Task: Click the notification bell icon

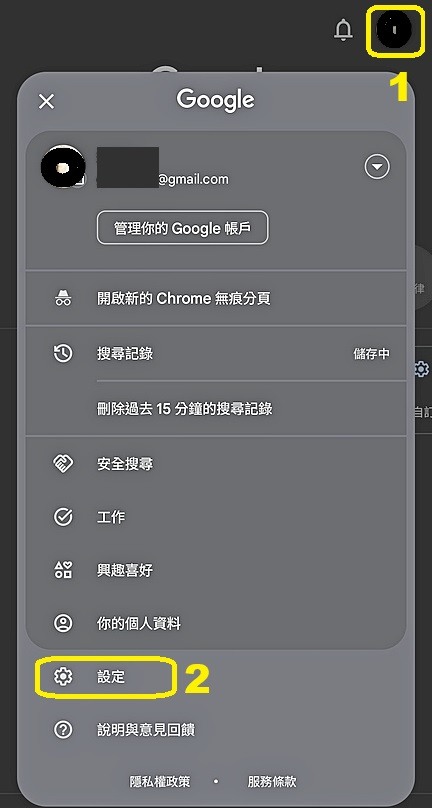Action: 343,30
